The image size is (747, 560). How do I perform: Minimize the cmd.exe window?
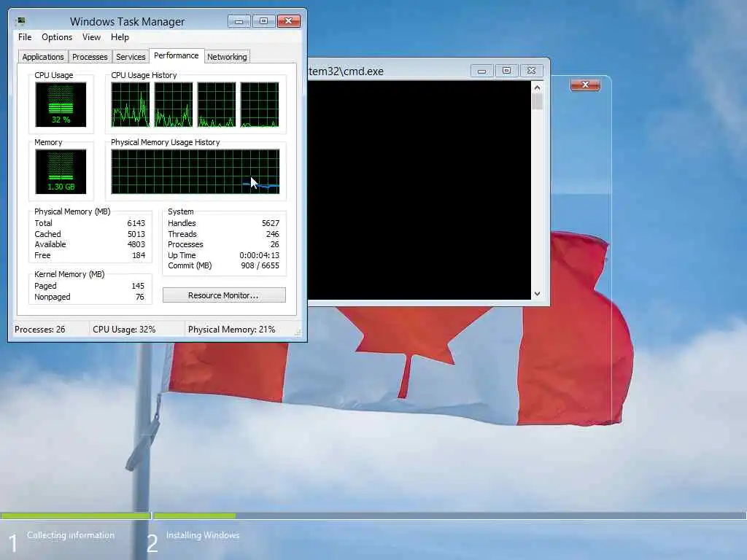[x=481, y=71]
